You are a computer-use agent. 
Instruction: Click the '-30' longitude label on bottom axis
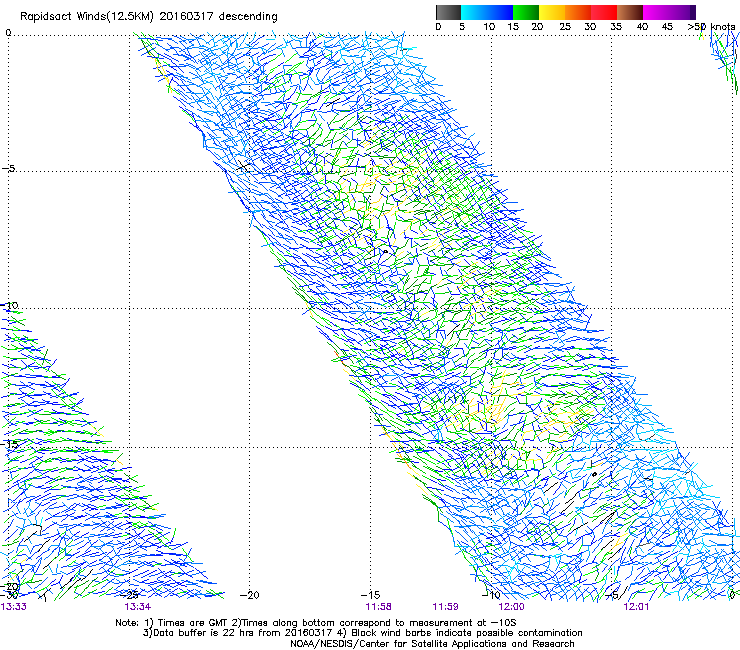pyautogui.click(x=9, y=595)
